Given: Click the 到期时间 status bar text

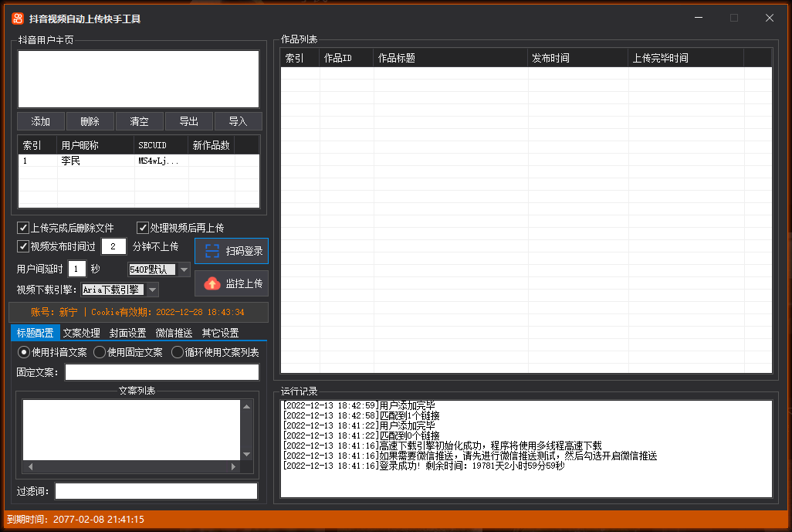Looking at the screenshot, I should (75, 520).
